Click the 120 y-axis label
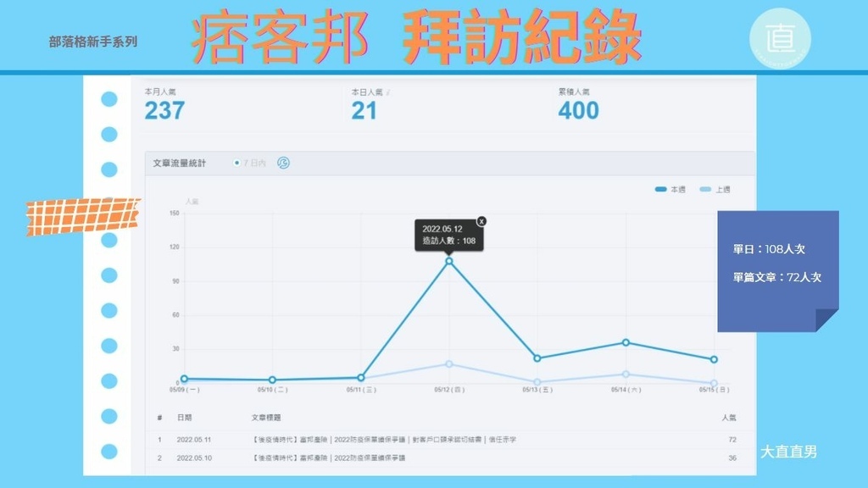The width and height of the screenshot is (868, 488). [x=175, y=247]
